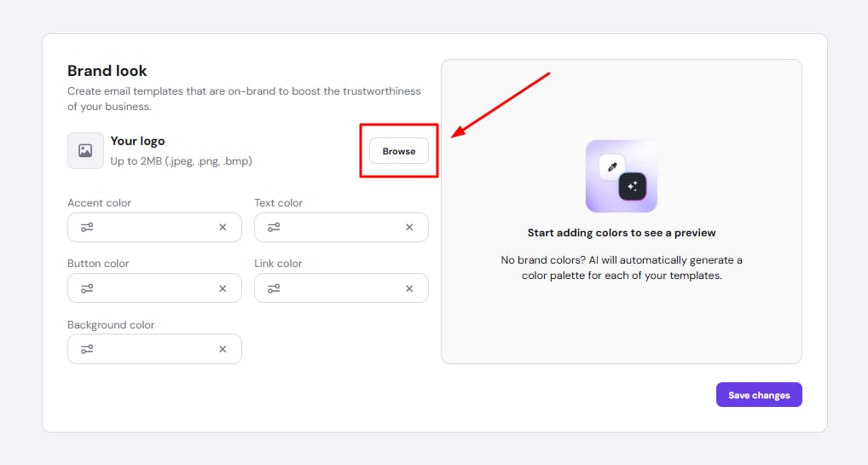The height and width of the screenshot is (465, 868).
Task: Click the logo image placeholder icon
Action: 85,151
